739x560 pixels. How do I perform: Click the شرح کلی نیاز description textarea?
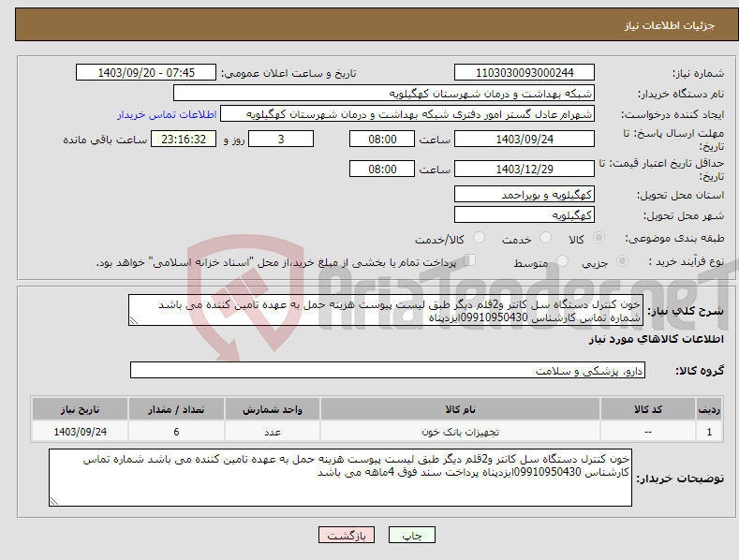click(386, 310)
